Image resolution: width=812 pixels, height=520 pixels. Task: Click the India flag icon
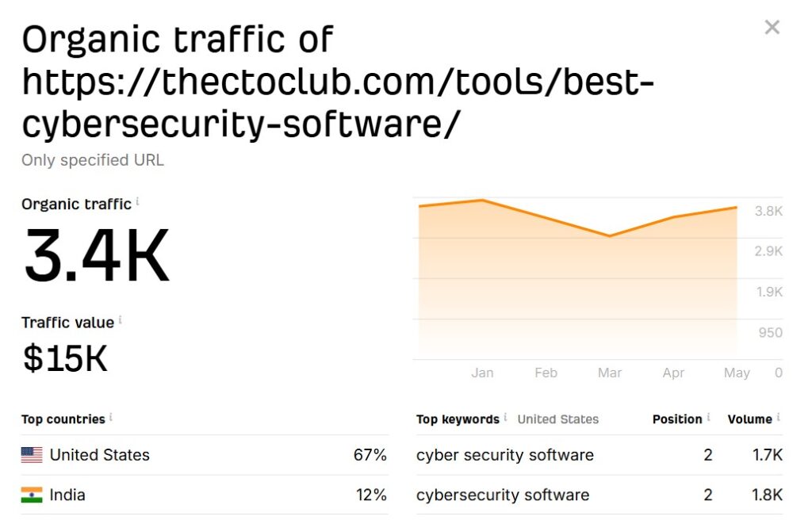(32, 495)
